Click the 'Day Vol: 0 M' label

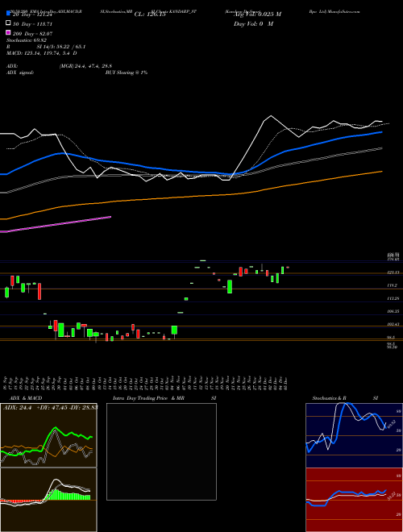pos(253,24)
